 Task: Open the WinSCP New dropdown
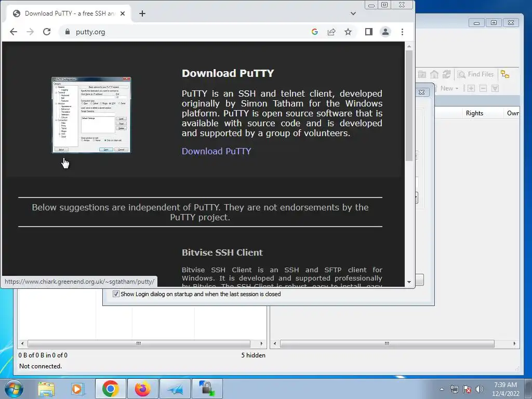(448, 88)
